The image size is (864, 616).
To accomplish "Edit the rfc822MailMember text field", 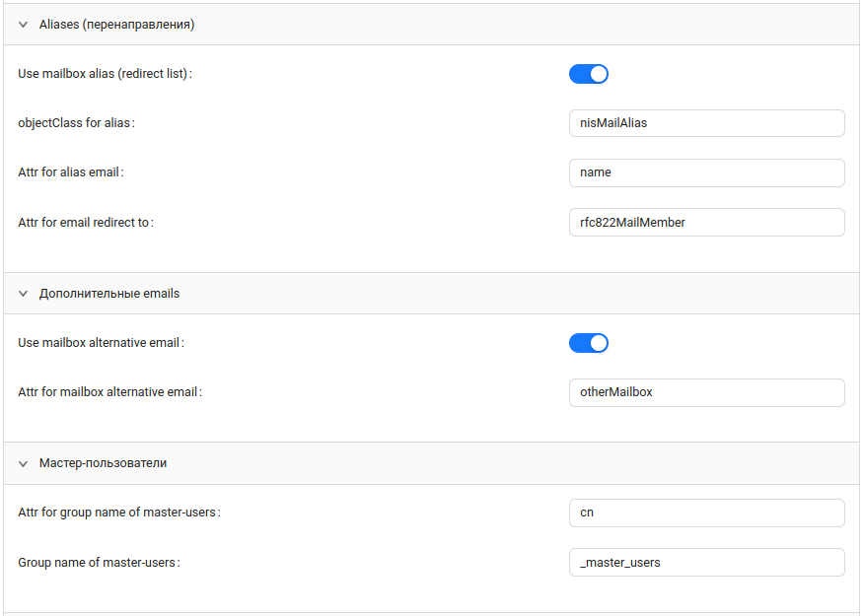I will 706,223.
